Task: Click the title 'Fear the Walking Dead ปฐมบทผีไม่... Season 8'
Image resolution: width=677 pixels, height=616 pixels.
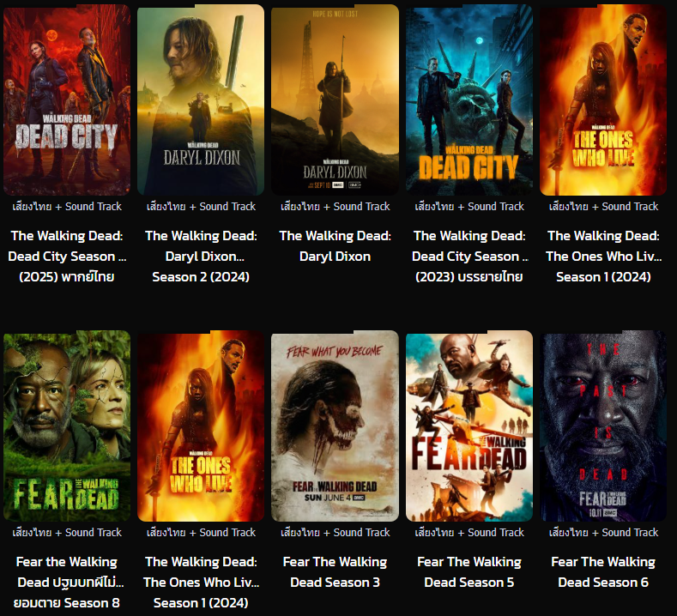Action: pos(67,582)
